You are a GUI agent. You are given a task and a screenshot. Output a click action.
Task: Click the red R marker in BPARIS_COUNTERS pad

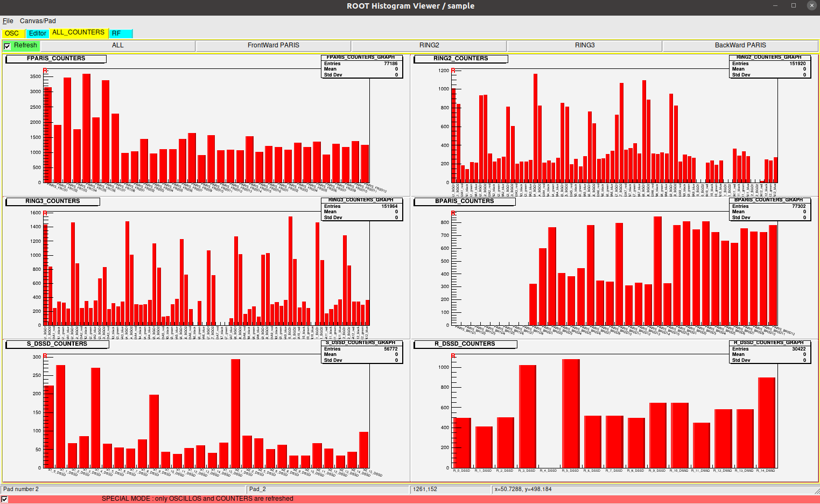tap(453, 214)
